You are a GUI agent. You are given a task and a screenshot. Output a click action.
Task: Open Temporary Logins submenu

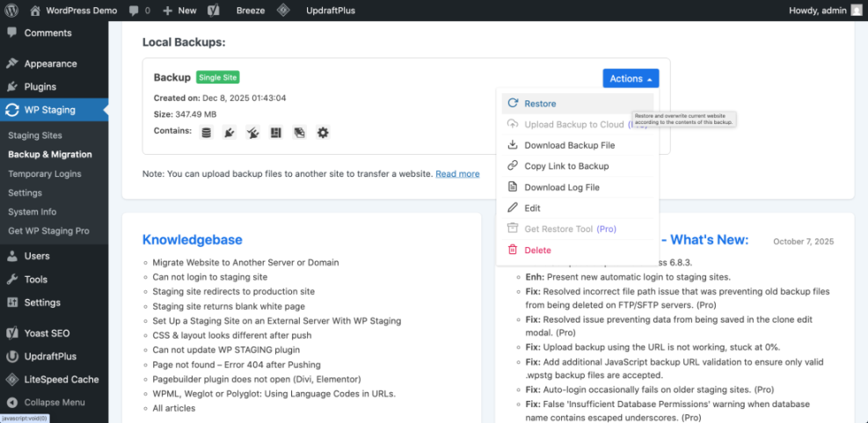point(44,174)
